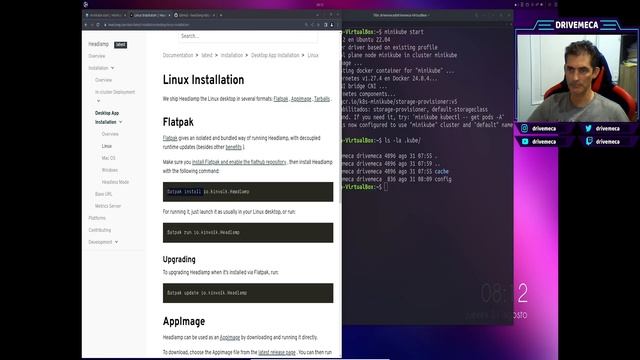The height and width of the screenshot is (360, 640).
Task: Click the 'flatpak run io.kinvolk.Headlamp' code block
Action: click(x=248, y=233)
